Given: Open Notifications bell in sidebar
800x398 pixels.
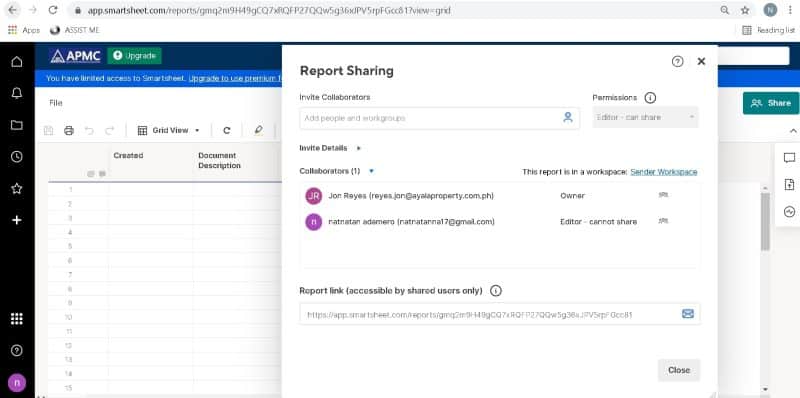Looking at the screenshot, I should (x=17, y=93).
